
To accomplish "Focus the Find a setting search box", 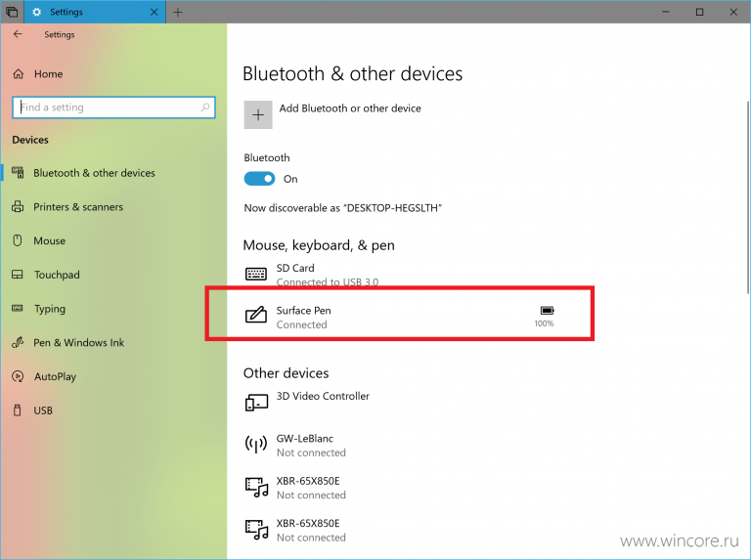I will tap(113, 108).
